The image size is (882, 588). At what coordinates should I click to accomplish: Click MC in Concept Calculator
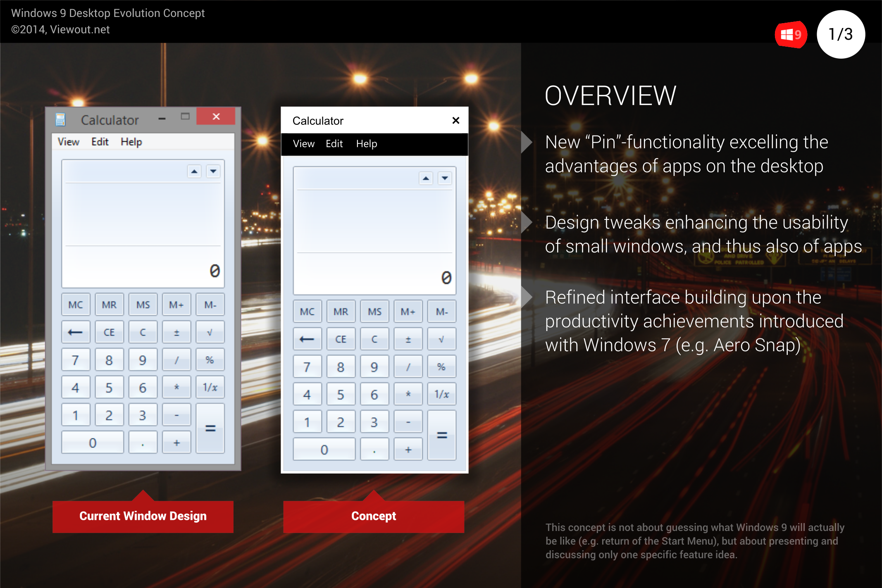click(x=307, y=312)
